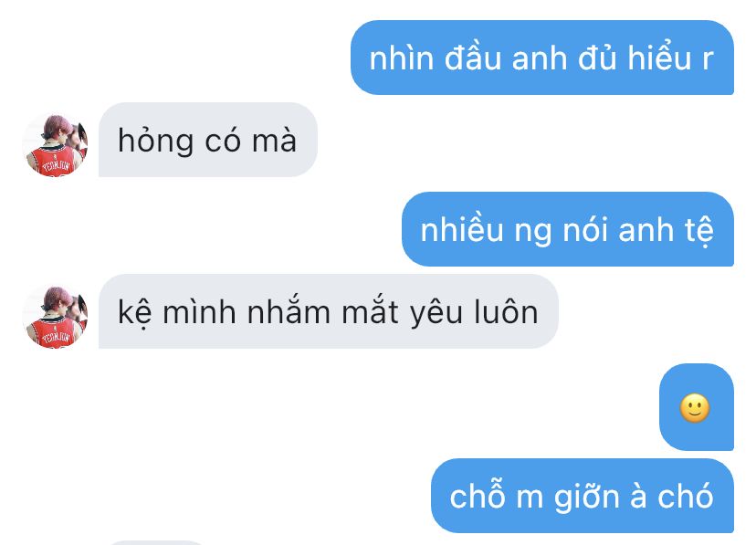Screen dimensions: 756x545
Task: Click the word 'nhiều' in blue message
Action: click(462, 230)
